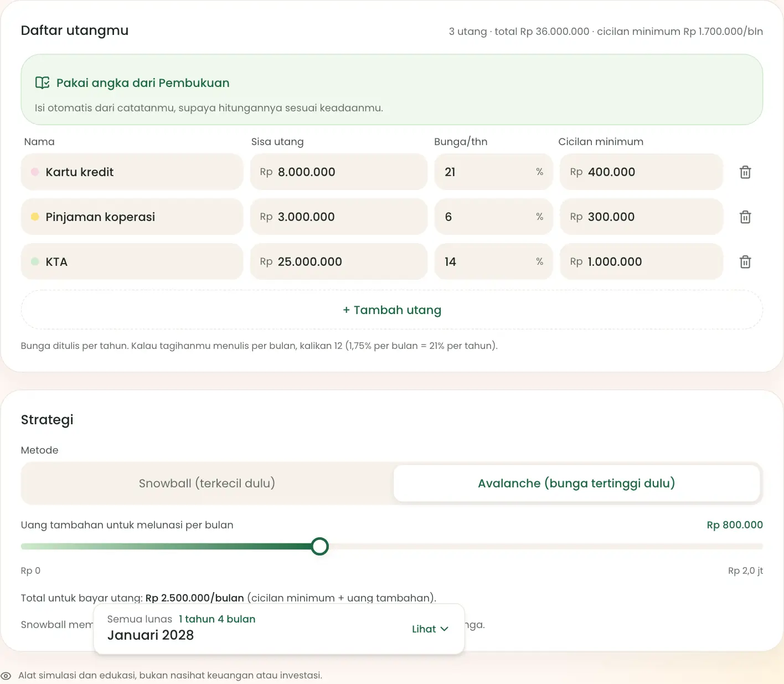
Task: Remove the KTA debt row
Action: 745,262
